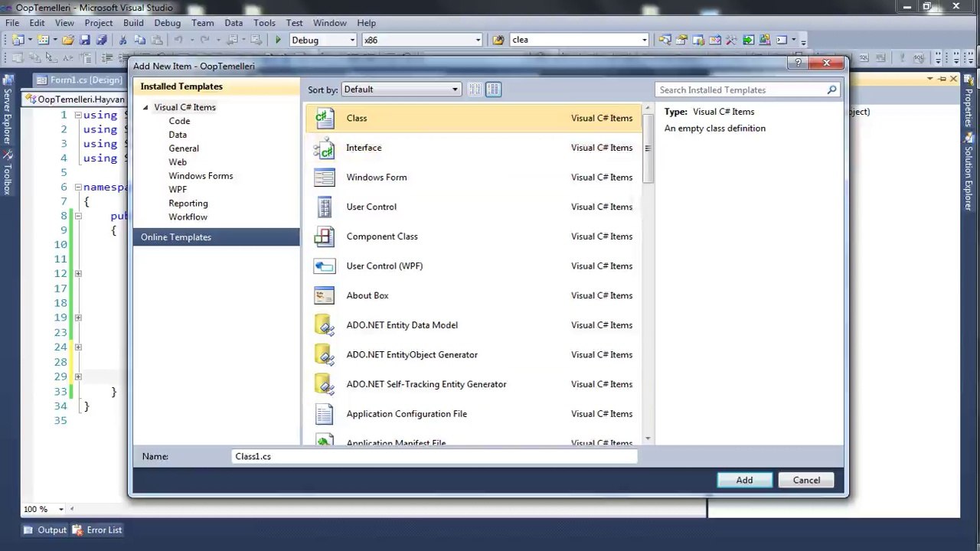Open the Output panel tab
Viewport: 980px width, 551px height.
point(45,530)
